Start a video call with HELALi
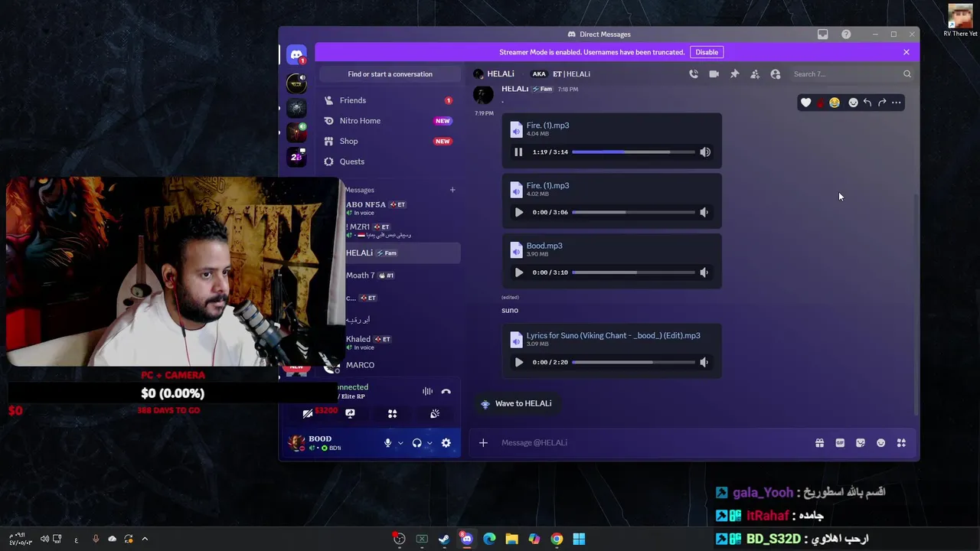 [x=714, y=74]
